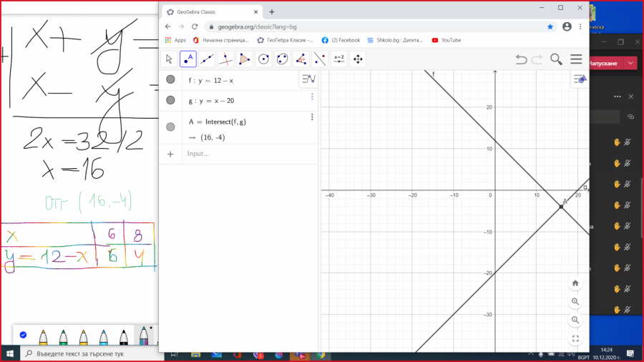
Task: Select the Line through two points tool
Action: (207, 59)
